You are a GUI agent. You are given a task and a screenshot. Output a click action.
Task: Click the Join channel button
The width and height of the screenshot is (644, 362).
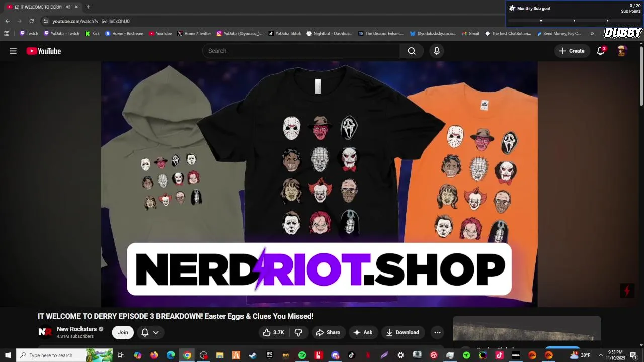[x=123, y=332]
